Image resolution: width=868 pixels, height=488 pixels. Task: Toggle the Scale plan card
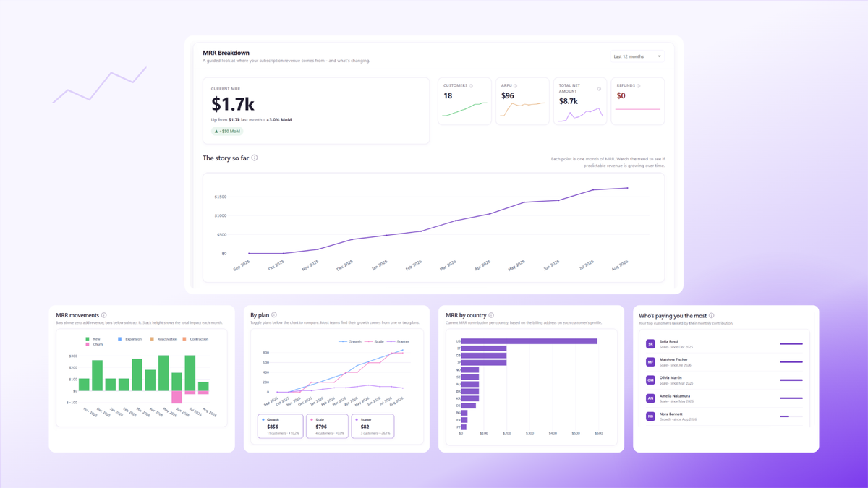[327, 427]
